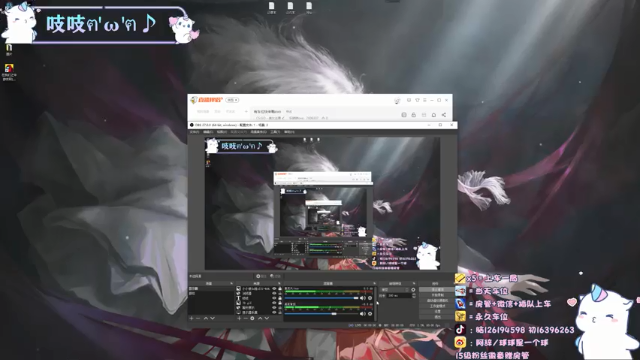Remove the selected scene with minus icon
This screenshot has width=640, height=360.
point(198,318)
